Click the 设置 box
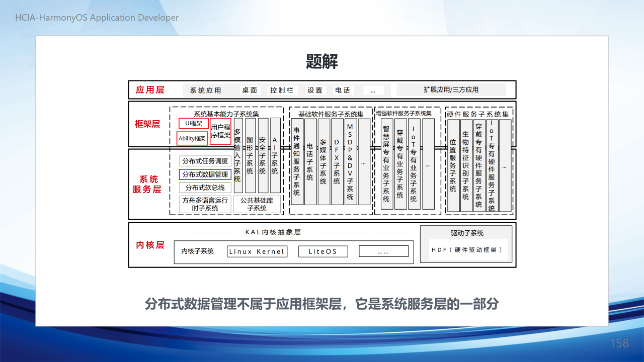The width and height of the screenshot is (644, 362). point(315,90)
